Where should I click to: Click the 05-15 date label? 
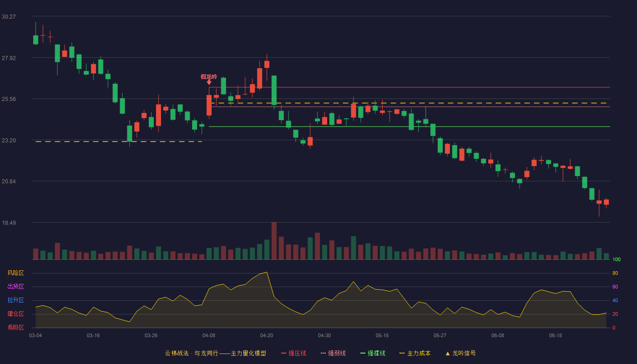382,335
